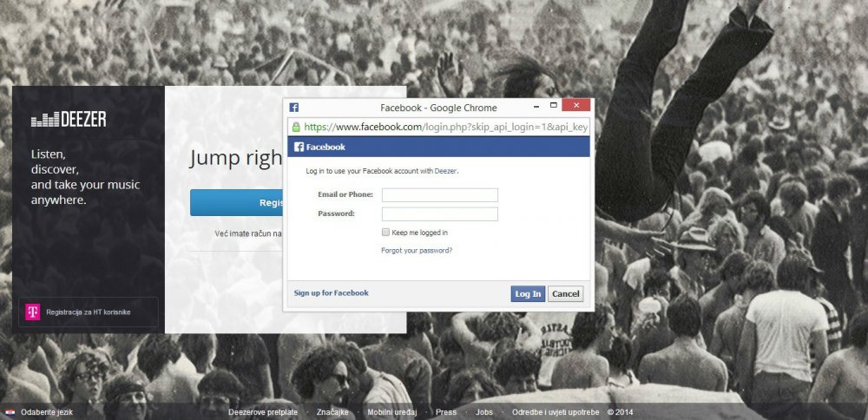Image resolution: width=868 pixels, height=420 pixels.
Task: Open the Sign up for Facebook link
Action: tap(331, 293)
